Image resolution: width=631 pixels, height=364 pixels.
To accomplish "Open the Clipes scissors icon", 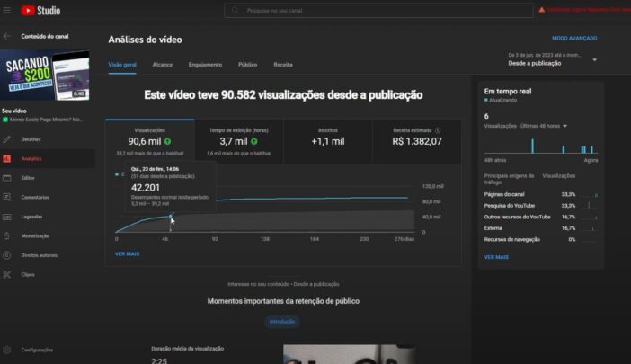I will tap(7, 274).
